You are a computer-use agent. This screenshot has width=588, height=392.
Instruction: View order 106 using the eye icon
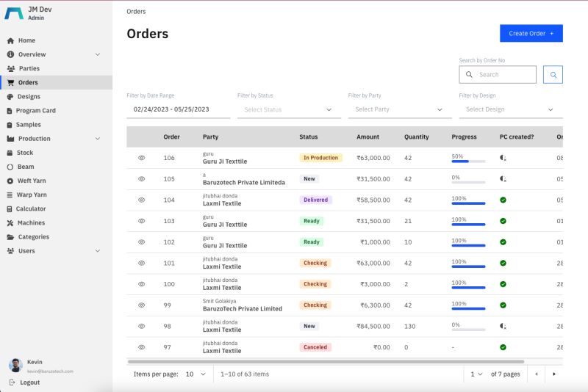142,158
